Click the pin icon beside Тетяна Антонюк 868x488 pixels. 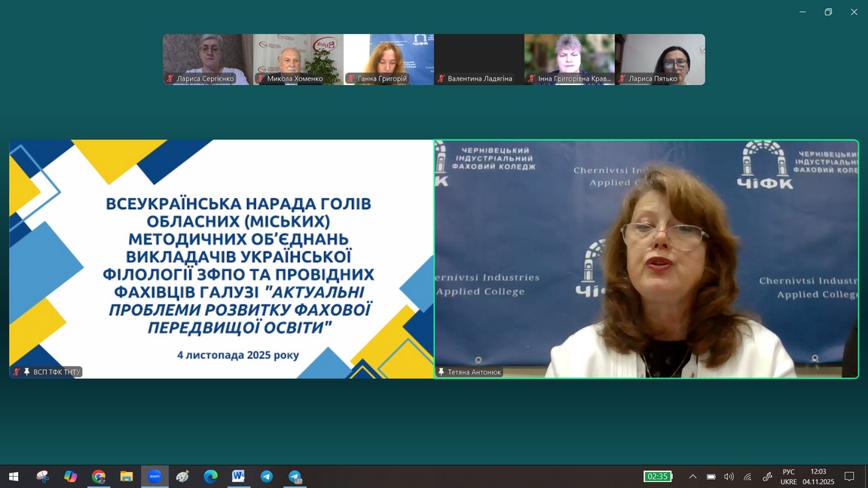442,372
